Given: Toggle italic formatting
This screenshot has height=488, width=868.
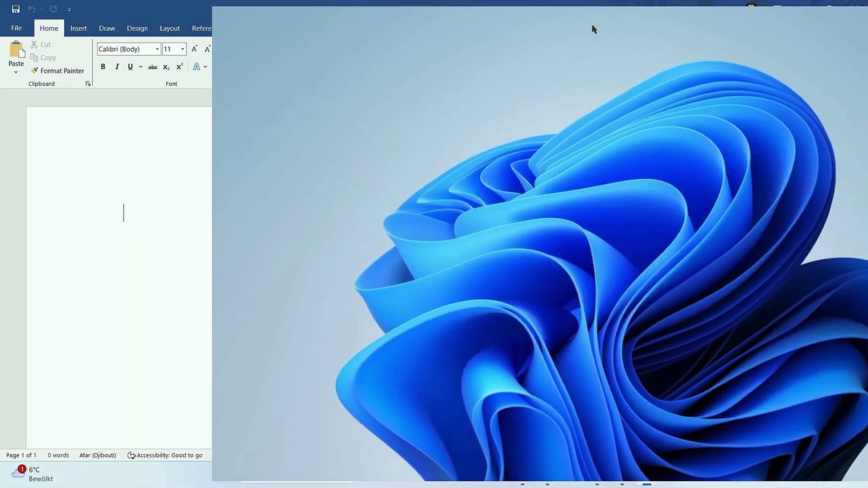Looking at the screenshot, I should click(117, 66).
